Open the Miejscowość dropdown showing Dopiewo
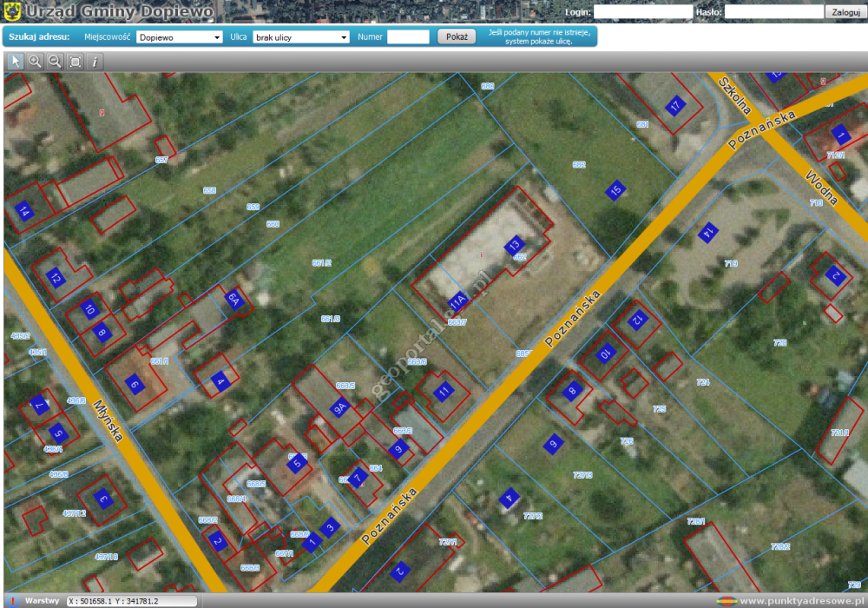Viewport: 868px width, 608px height. pos(180,37)
